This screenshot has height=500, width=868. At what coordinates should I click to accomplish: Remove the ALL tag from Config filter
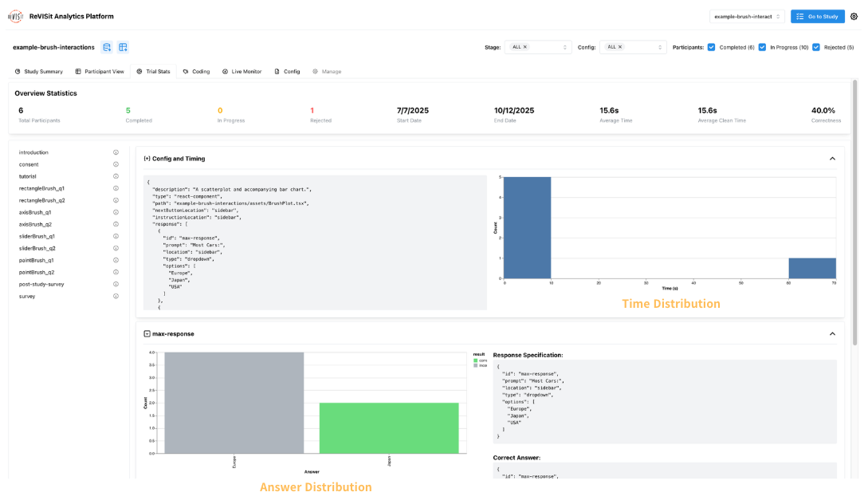click(620, 47)
